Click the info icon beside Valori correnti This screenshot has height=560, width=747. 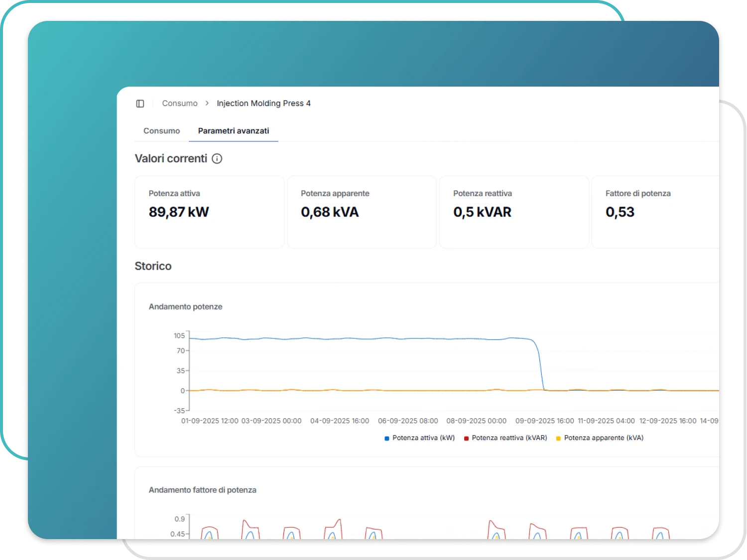[217, 159]
